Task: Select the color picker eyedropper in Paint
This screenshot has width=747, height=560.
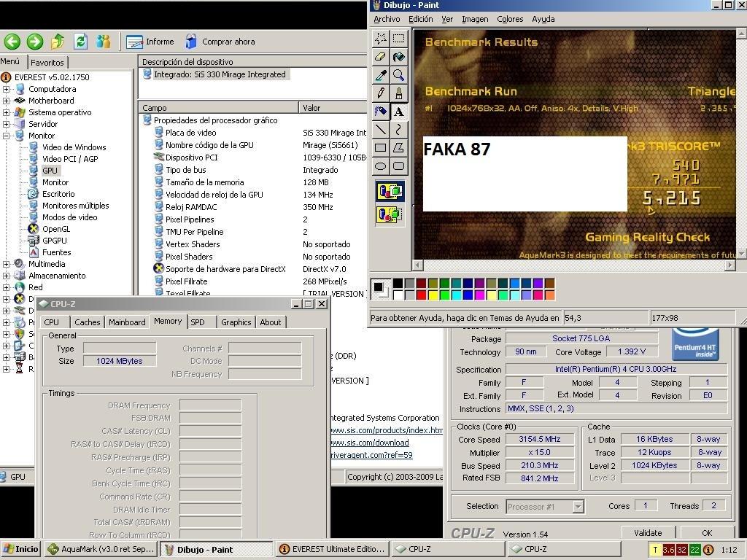Action: tap(381, 75)
